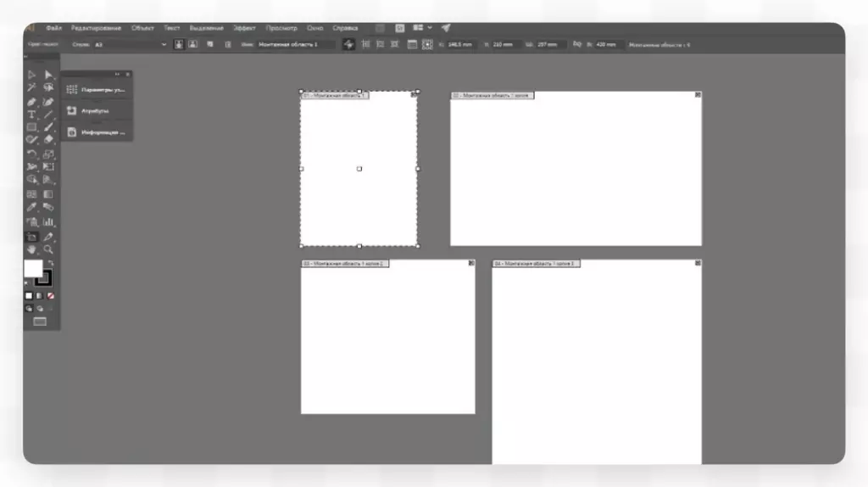868x487 pixels.
Task: Toggle constrain width and height proportions link
Action: coord(576,44)
